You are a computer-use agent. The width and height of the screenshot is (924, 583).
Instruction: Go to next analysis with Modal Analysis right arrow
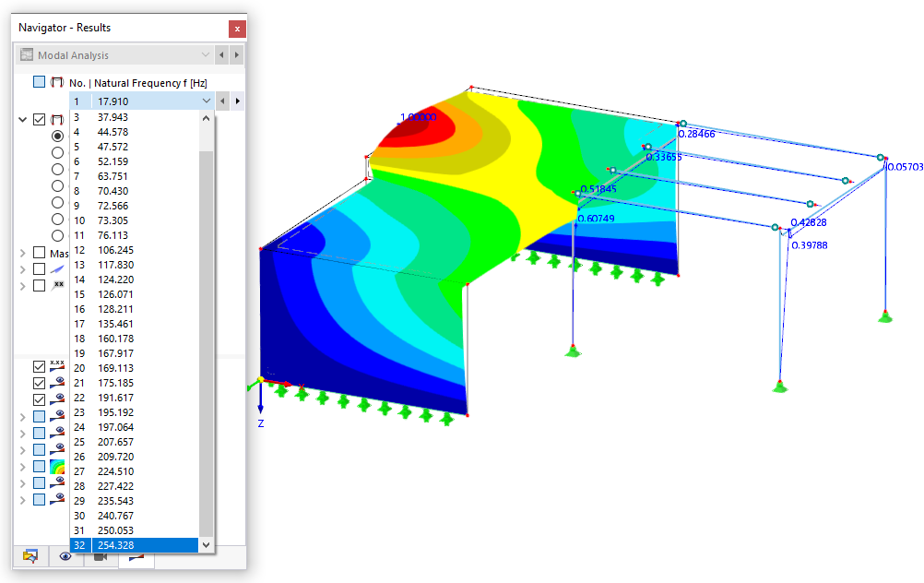pos(237,54)
